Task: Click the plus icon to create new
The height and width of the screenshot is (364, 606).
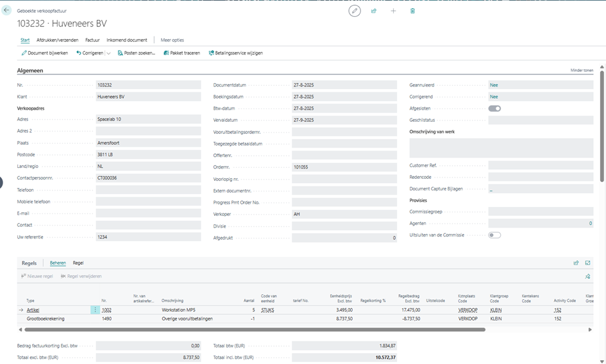Action: [x=393, y=11]
